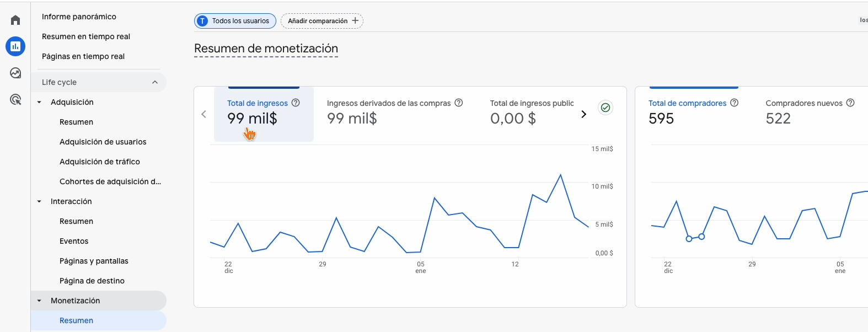Open the Reports icon in left rail
The height and width of the screenshot is (332, 868).
click(x=15, y=46)
